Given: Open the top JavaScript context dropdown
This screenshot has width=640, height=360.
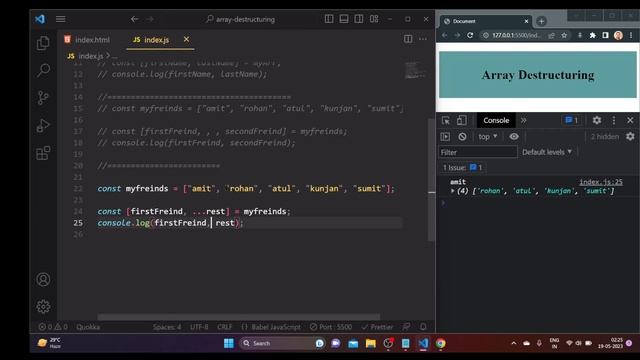Looking at the screenshot, I should tap(488, 137).
